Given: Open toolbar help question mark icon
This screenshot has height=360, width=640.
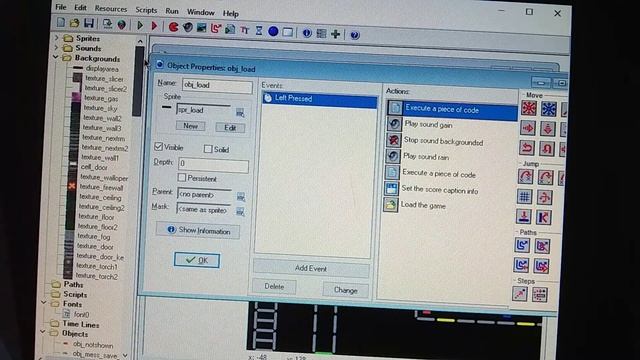Looking at the screenshot, I should point(355,35).
